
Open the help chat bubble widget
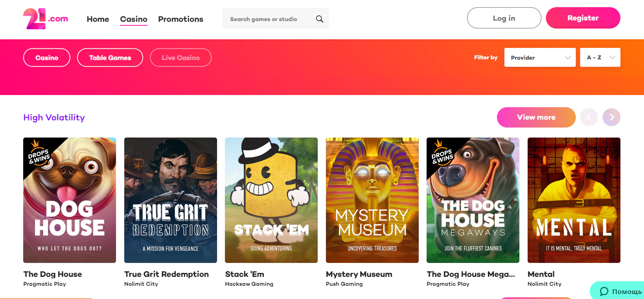pyautogui.click(x=618, y=291)
